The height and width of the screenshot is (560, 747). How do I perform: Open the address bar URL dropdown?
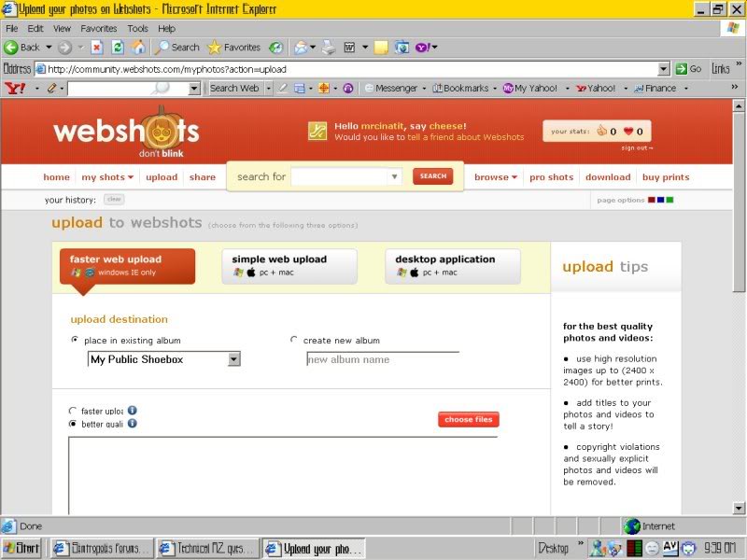pos(664,69)
